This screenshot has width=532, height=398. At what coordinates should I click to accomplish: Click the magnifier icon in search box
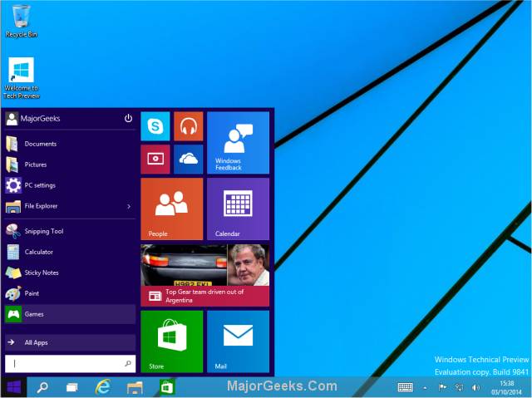click(128, 364)
